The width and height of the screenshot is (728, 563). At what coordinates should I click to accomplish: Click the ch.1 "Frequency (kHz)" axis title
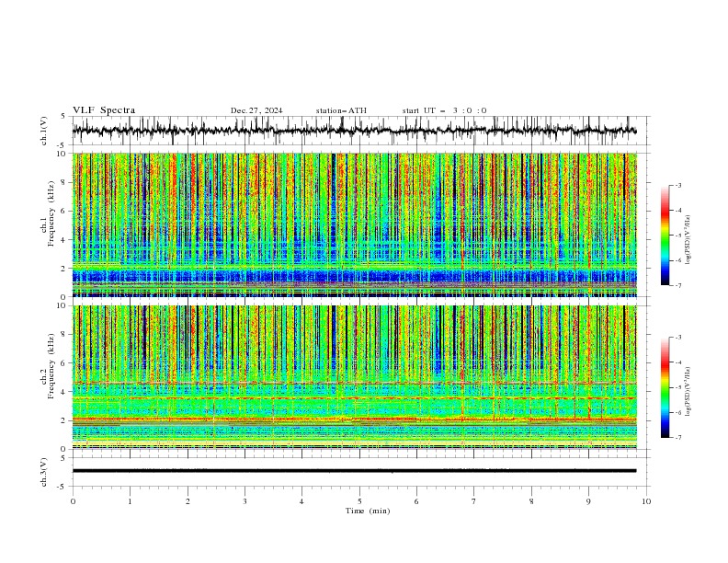pos(51,213)
